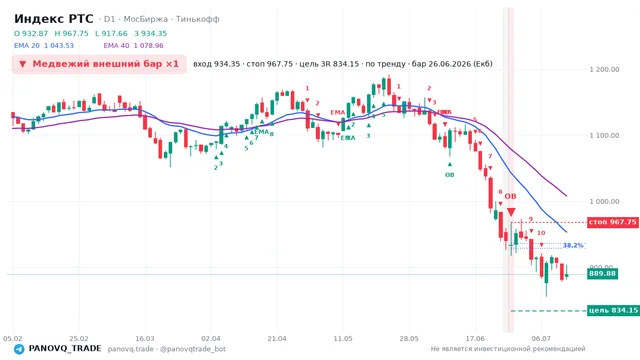Click the '1 100.00' price axis label
Screen dimensions: 640x360
pyautogui.click(x=604, y=136)
